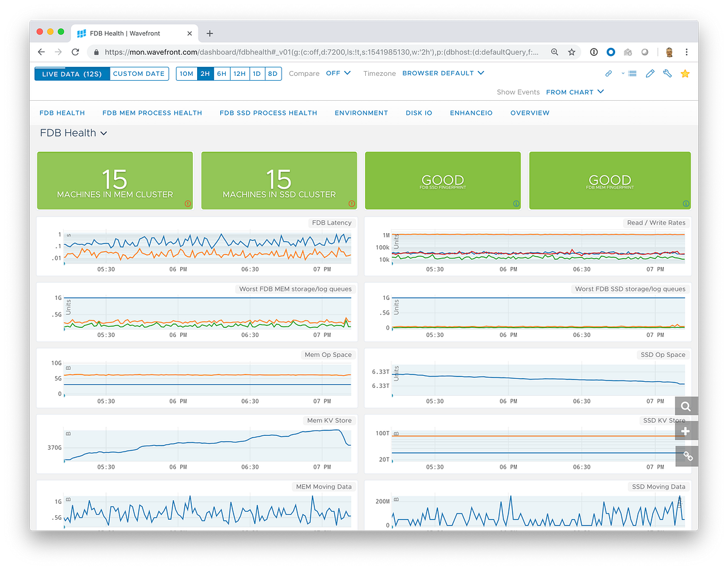Click the plus icon to add a chart
Image resolution: width=728 pixels, height=570 pixels.
click(x=686, y=431)
